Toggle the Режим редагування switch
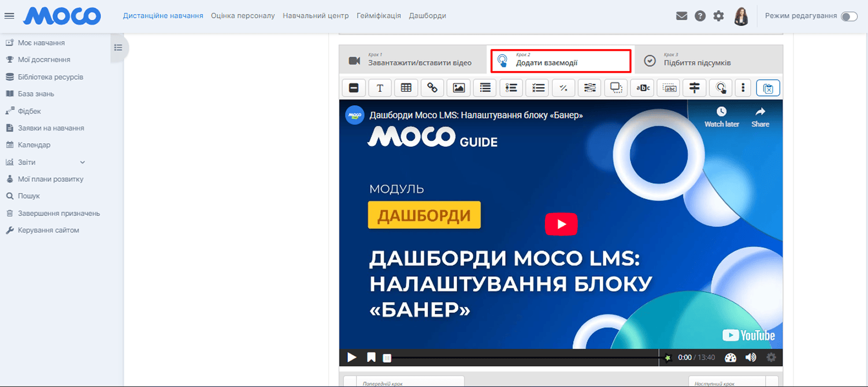 tap(849, 16)
